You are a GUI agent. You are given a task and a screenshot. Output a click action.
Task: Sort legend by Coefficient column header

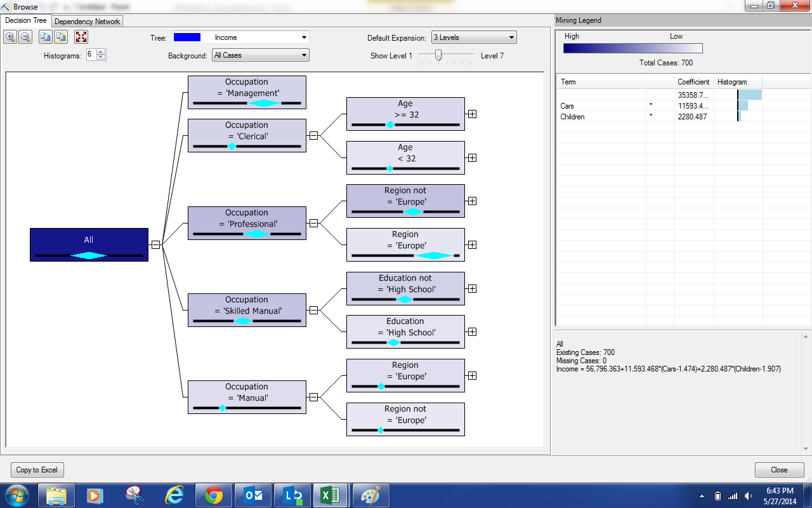tap(693, 82)
